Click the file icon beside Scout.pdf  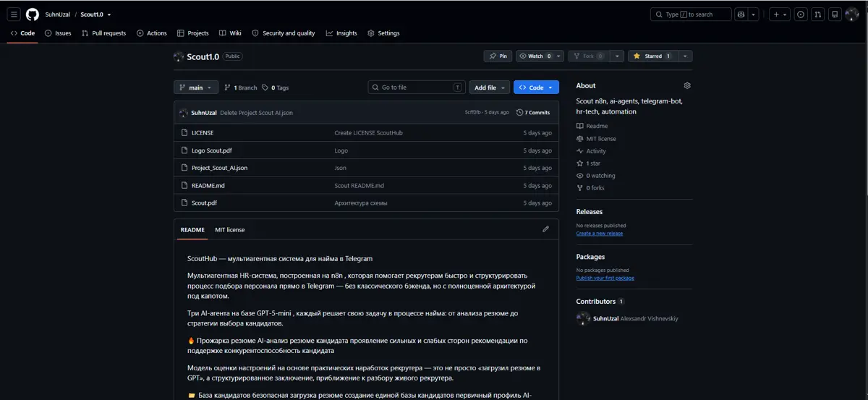tap(184, 203)
